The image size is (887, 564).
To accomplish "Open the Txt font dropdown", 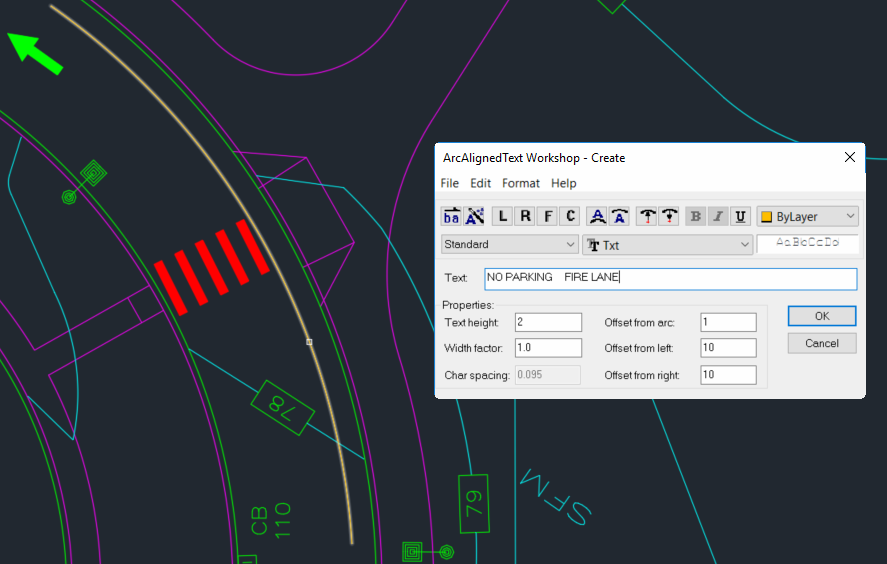I will tap(744, 244).
